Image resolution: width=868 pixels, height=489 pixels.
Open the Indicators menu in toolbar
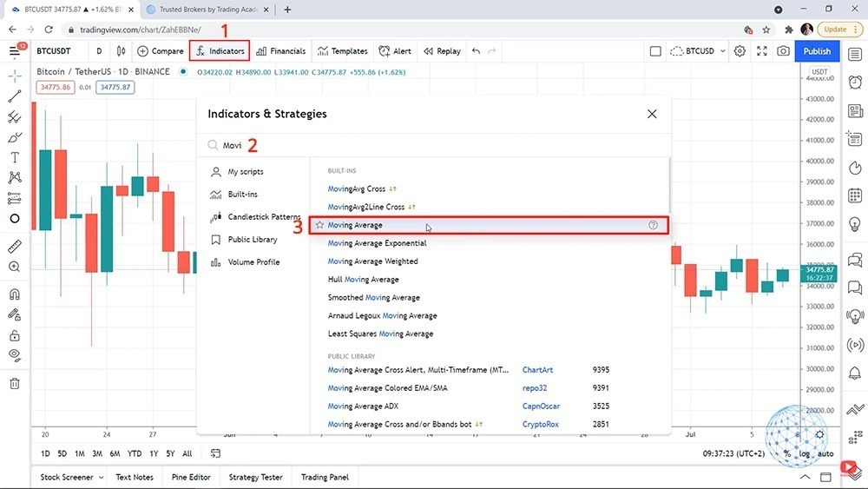click(x=220, y=51)
